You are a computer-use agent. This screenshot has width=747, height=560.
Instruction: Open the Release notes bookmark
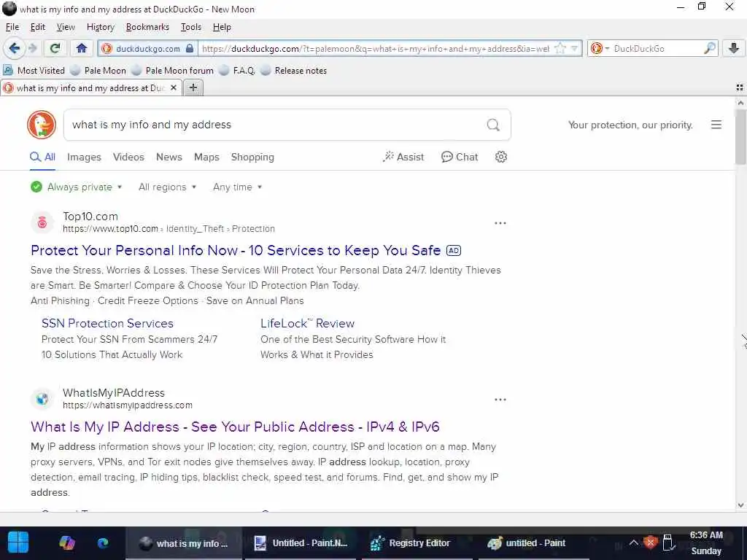294,71
